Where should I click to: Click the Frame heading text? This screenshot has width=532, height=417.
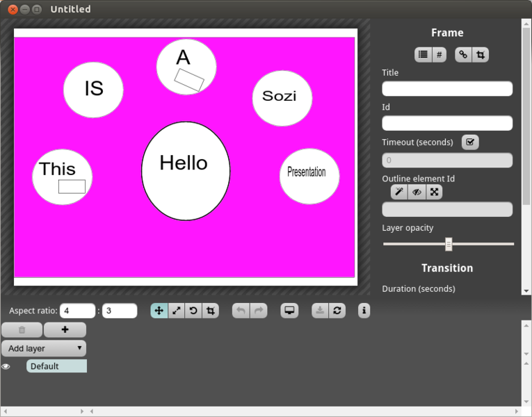[x=447, y=33]
